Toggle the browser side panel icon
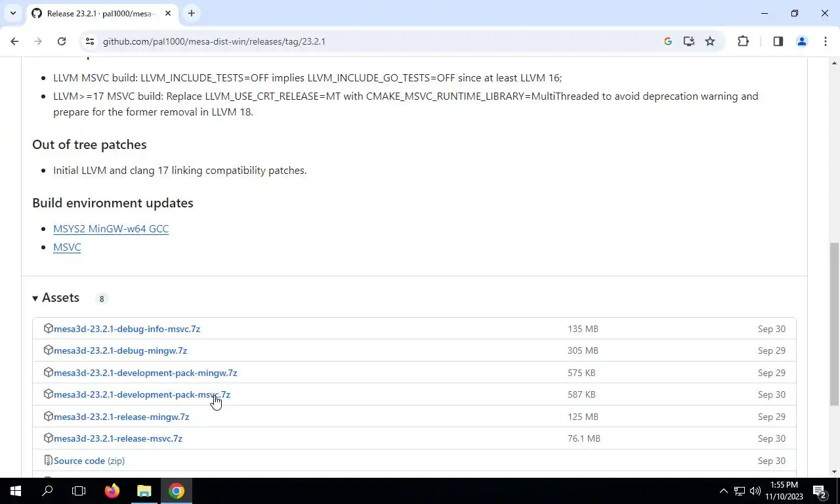This screenshot has width=840, height=504. (x=778, y=41)
